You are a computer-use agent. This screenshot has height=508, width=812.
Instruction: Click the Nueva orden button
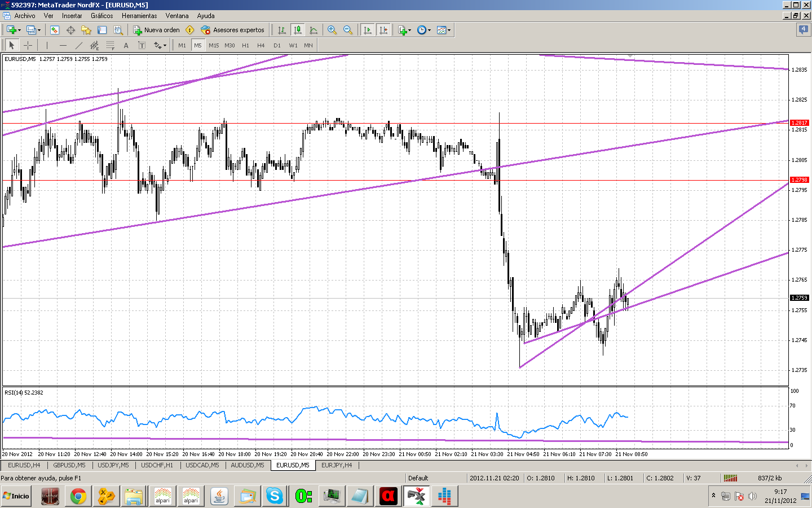[156, 30]
